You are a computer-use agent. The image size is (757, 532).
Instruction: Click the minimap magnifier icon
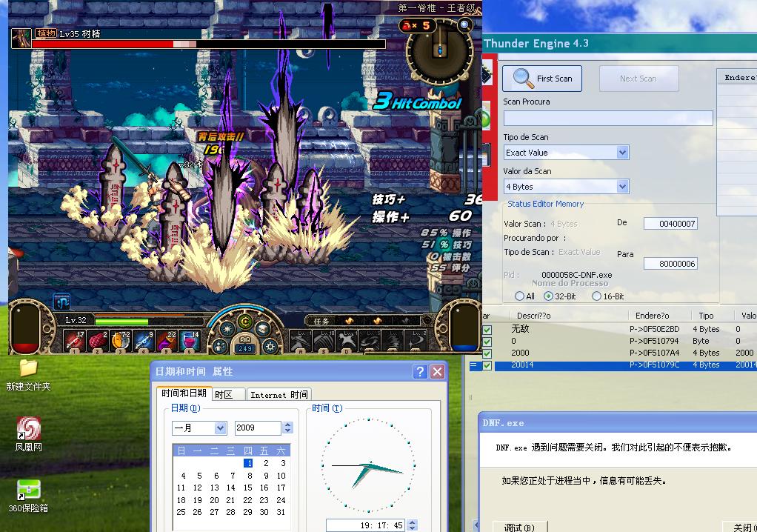pyautogui.click(x=465, y=25)
